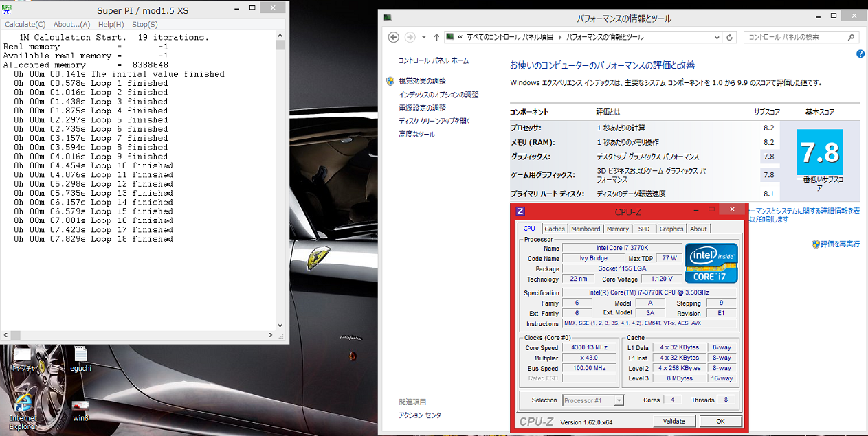Go forward in the control panel window
This screenshot has height=436, width=868.
click(x=410, y=37)
